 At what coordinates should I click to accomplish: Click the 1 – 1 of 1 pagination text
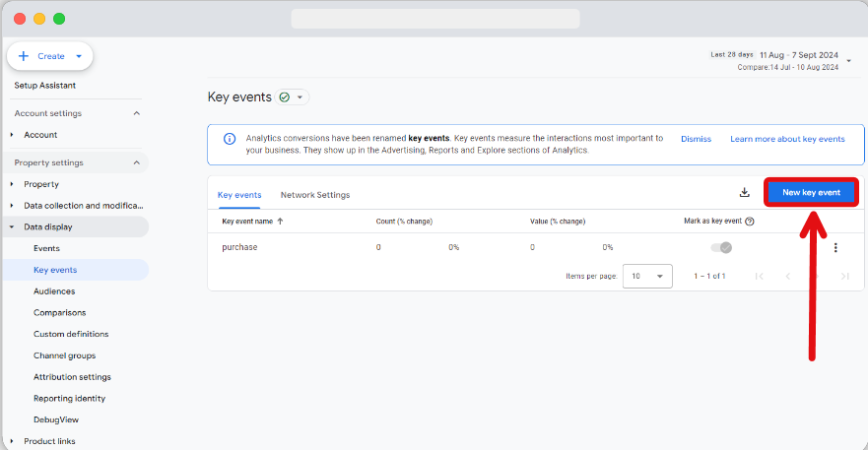click(709, 276)
